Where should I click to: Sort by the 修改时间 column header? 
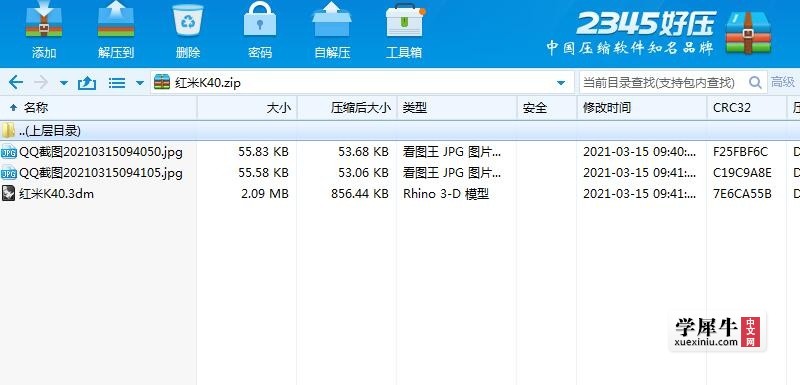tap(642, 108)
